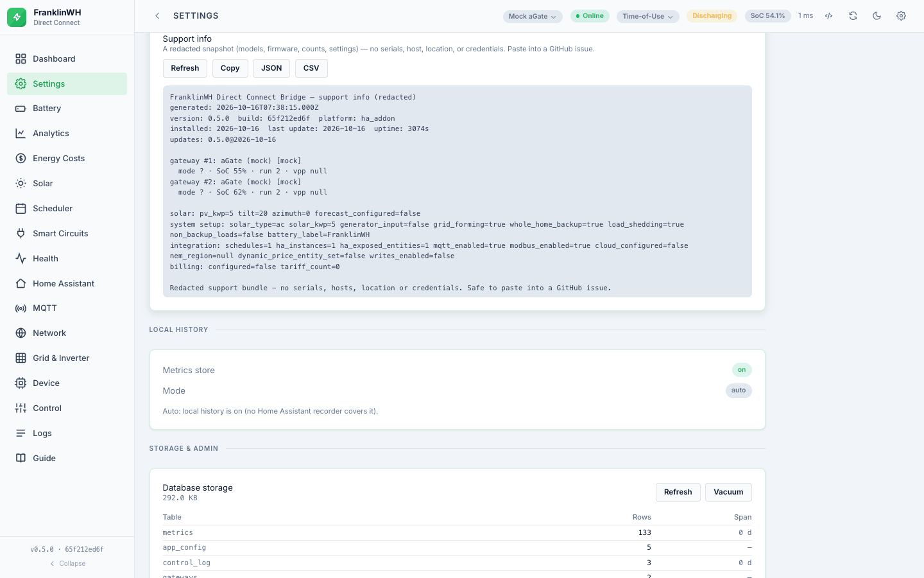Click the Solar sun icon
Image resolution: width=924 pixels, height=578 pixels.
coord(21,184)
